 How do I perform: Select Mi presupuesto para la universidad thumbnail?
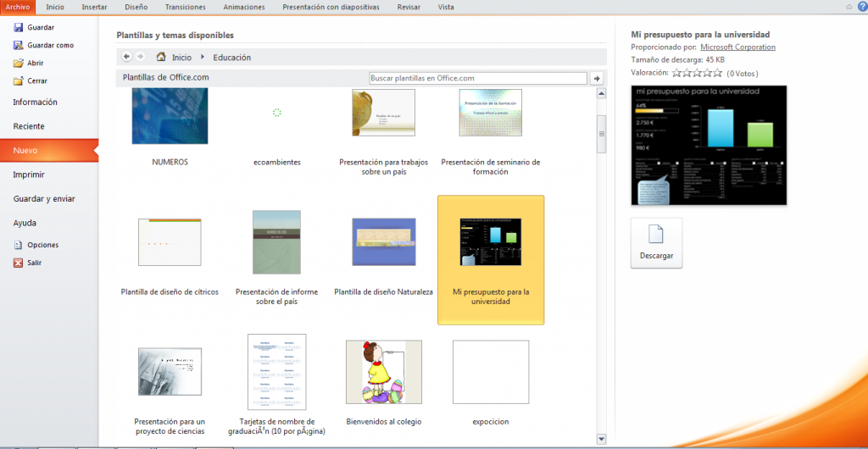click(491, 242)
